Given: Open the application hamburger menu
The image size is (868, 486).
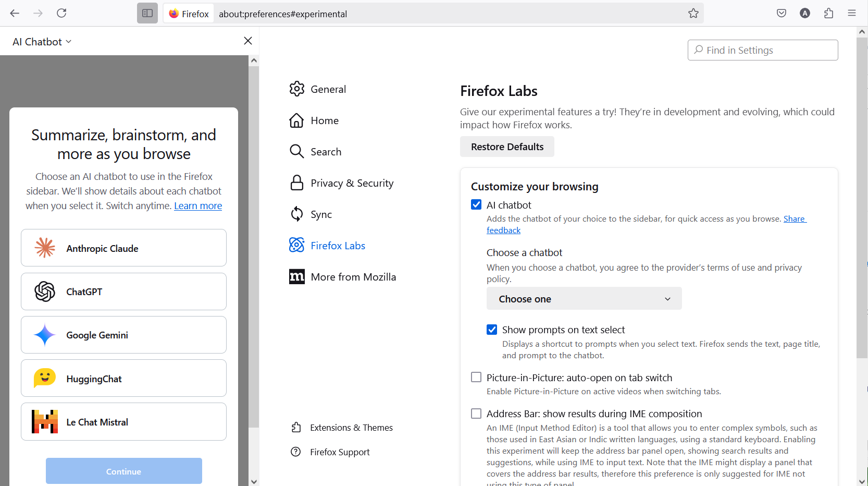Looking at the screenshot, I should [x=852, y=13].
